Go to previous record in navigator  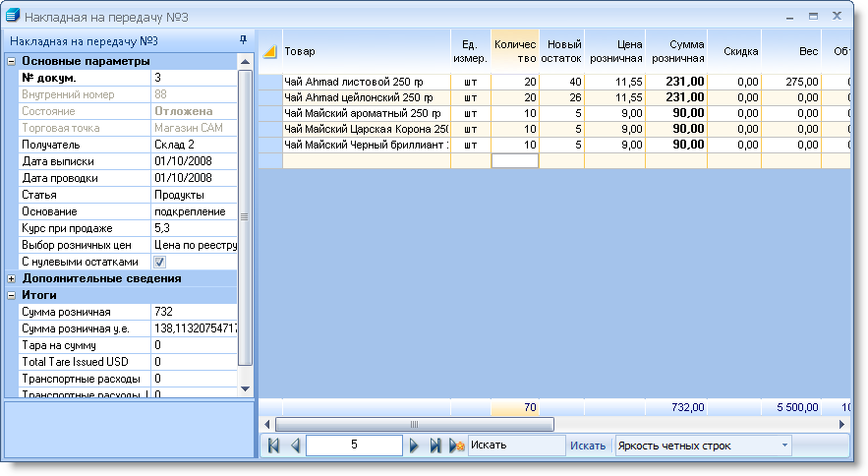[x=295, y=446]
